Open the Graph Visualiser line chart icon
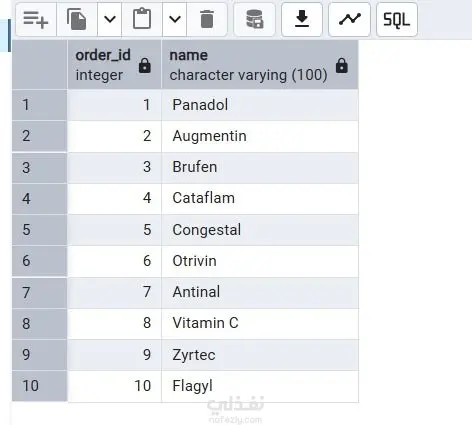 pyautogui.click(x=349, y=19)
